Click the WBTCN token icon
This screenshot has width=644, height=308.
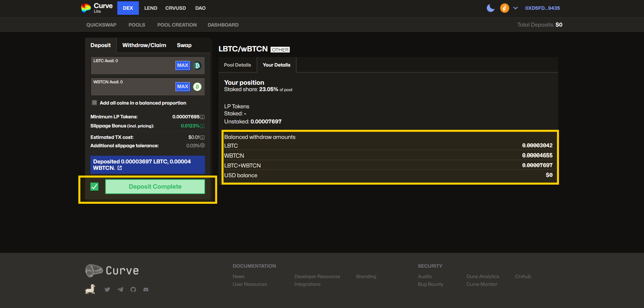tap(197, 87)
